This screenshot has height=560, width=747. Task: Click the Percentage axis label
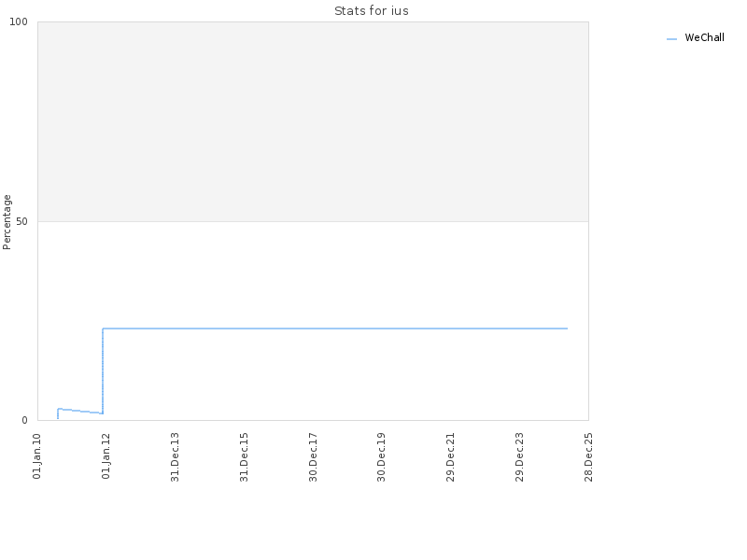tap(7, 222)
